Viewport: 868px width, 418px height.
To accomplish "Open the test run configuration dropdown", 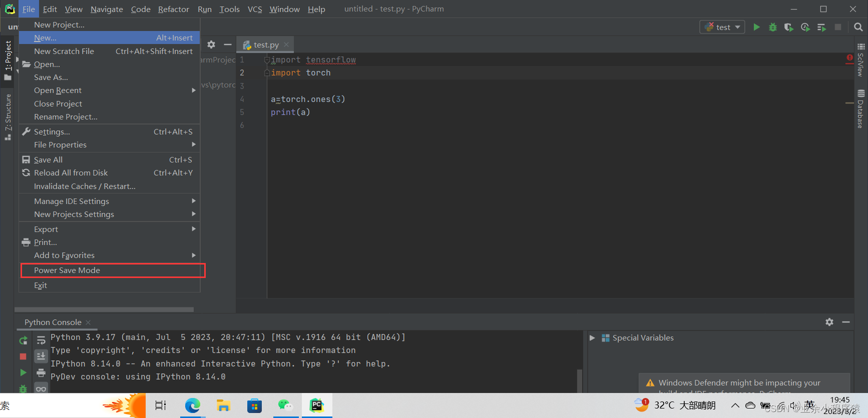I will click(722, 27).
